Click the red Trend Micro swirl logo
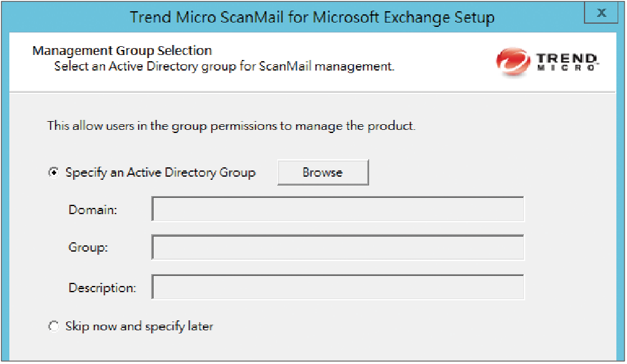Image resolution: width=627 pixels, height=364 pixels. click(513, 62)
